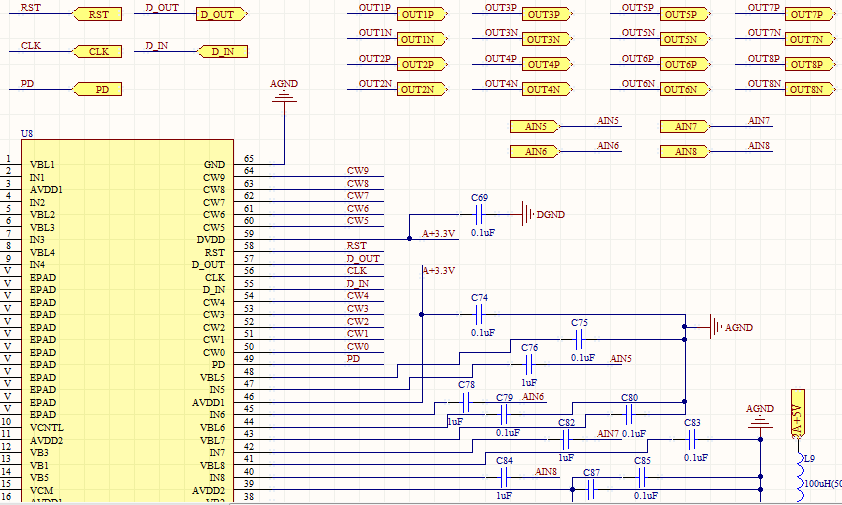Image resolution: width=842 pixels, height=505 pixels.
Task: Click the AIN8 net label right of C84
Action: pos(546,472)
